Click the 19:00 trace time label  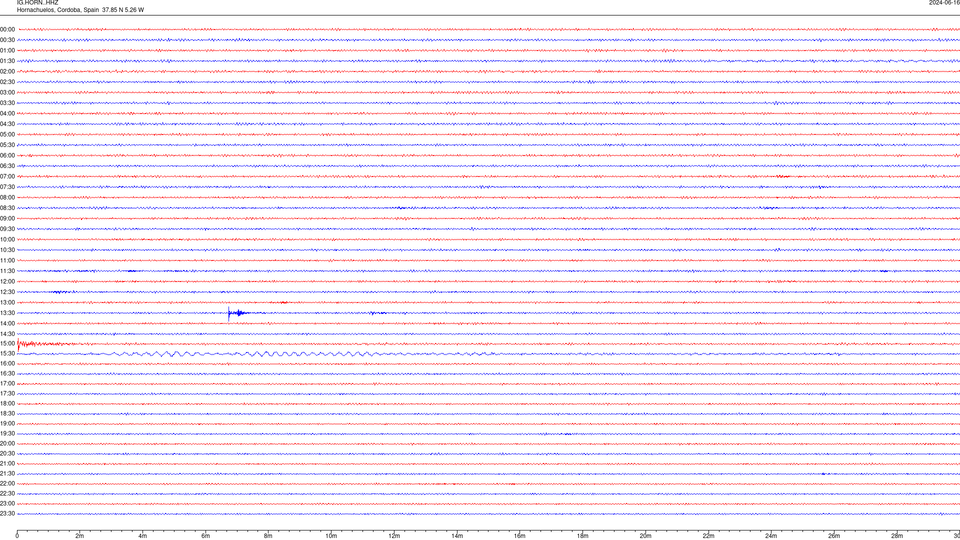click(x=7, y=424)
